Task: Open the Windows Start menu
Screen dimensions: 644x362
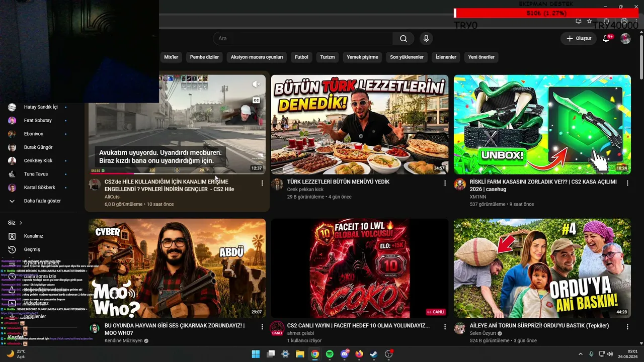Action: point(256,354)
